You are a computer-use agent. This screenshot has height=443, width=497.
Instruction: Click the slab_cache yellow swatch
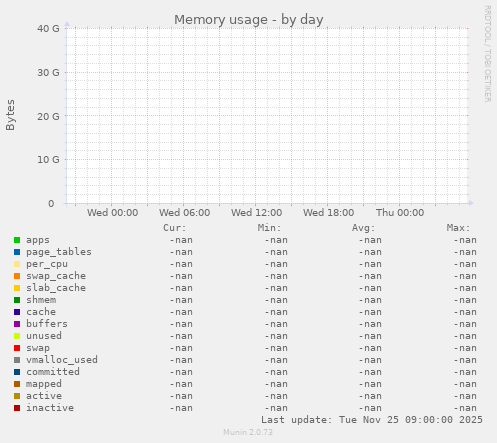[17, 288]
